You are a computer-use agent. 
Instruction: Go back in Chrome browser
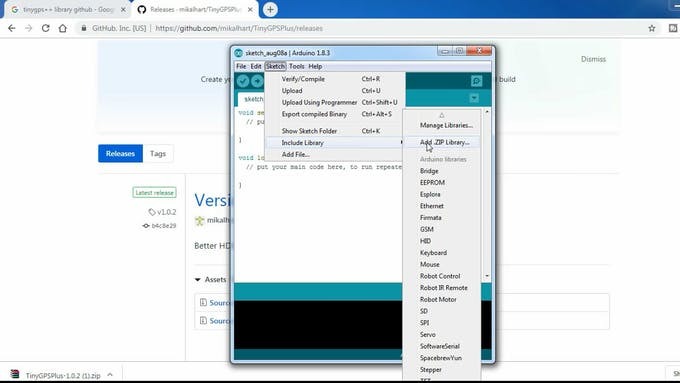[12, 28]
